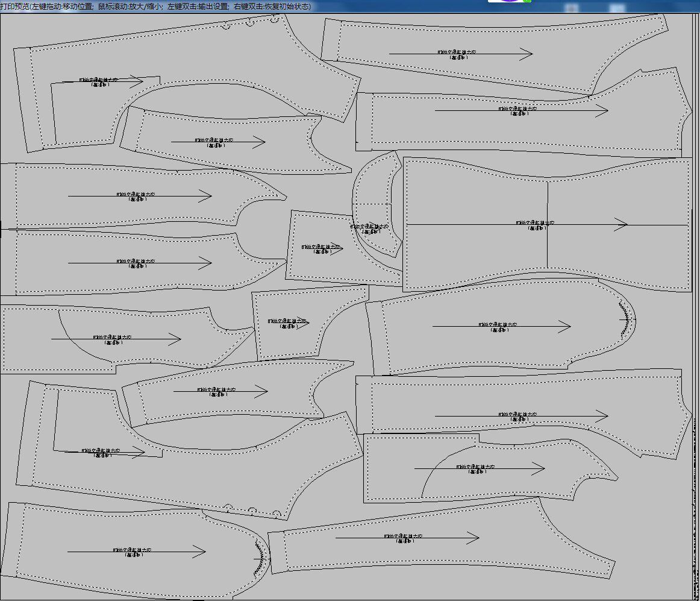Viewport: 700px width, 601px height.
Task: Click the grain arrowhead on the bottom-center sleeve piece
Action: 473,538
